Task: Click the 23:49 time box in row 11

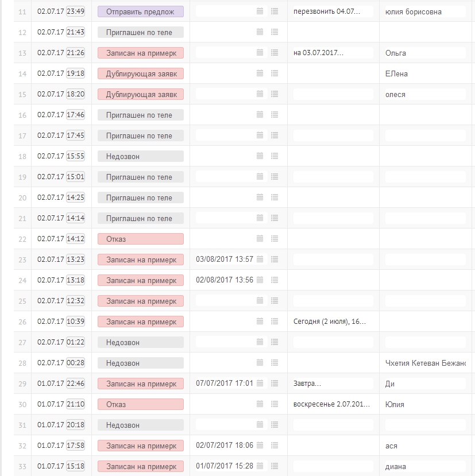Action: [x=76, y=11]
